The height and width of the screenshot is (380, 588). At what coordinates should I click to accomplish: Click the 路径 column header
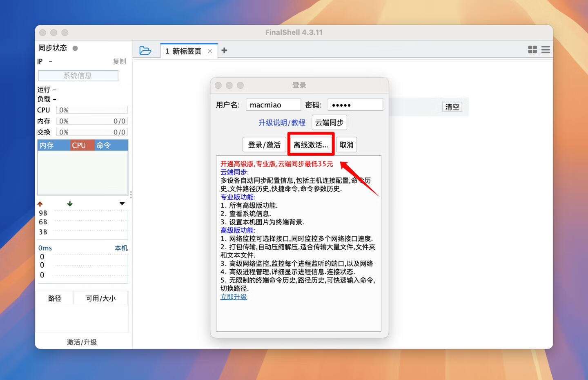[x=55, y=298]
